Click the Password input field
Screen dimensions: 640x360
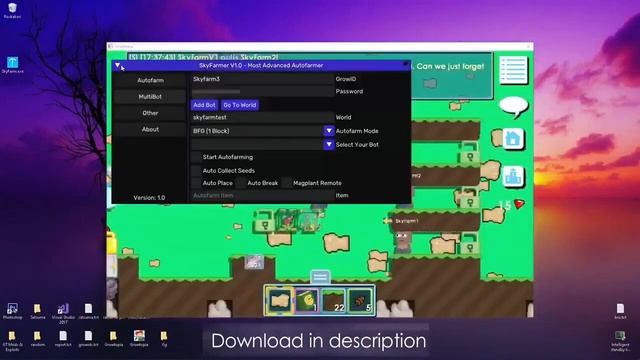[262, 91]
